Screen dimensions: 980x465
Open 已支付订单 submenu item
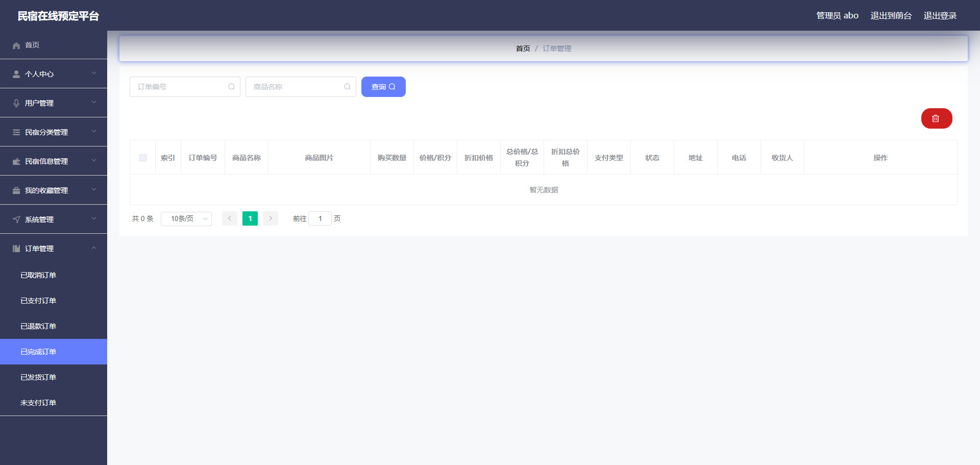point(54,301)
